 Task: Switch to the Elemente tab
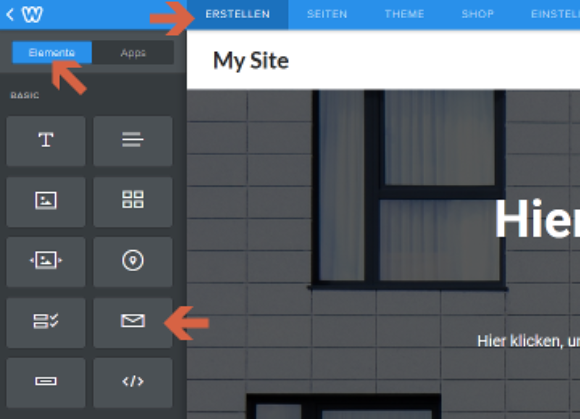coord(52,53)
